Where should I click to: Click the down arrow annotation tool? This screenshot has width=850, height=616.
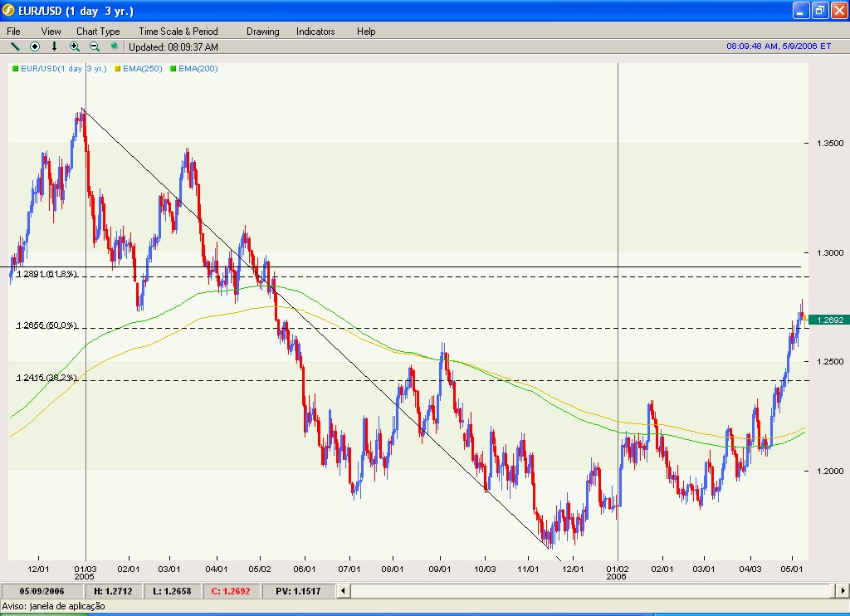click(54, 46)
